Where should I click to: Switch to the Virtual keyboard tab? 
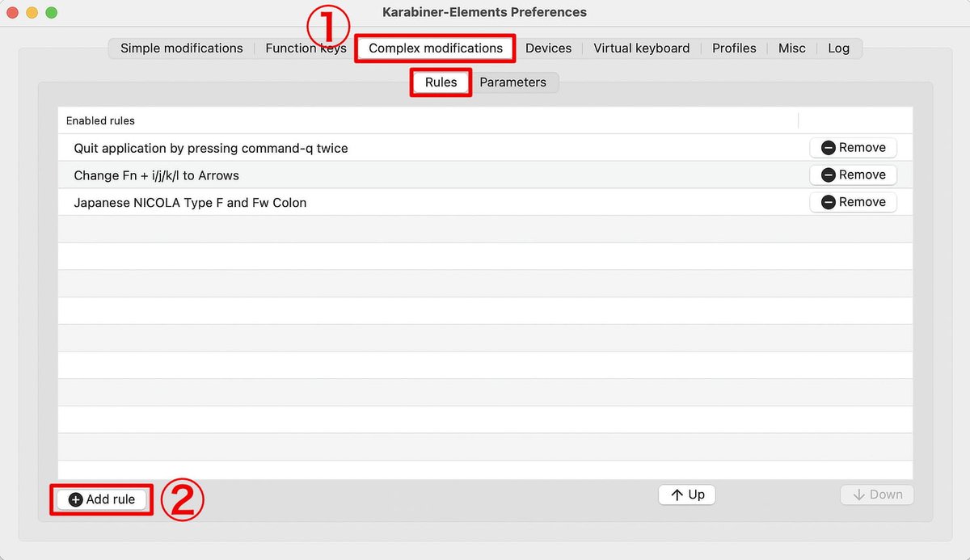pyautogui.click(x=641, y=48)
